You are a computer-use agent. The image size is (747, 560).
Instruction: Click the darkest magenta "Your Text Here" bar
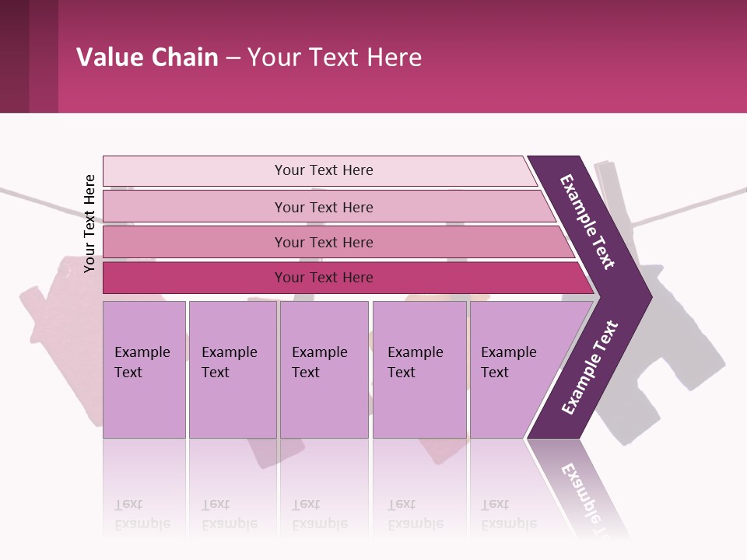click(324, 278)
